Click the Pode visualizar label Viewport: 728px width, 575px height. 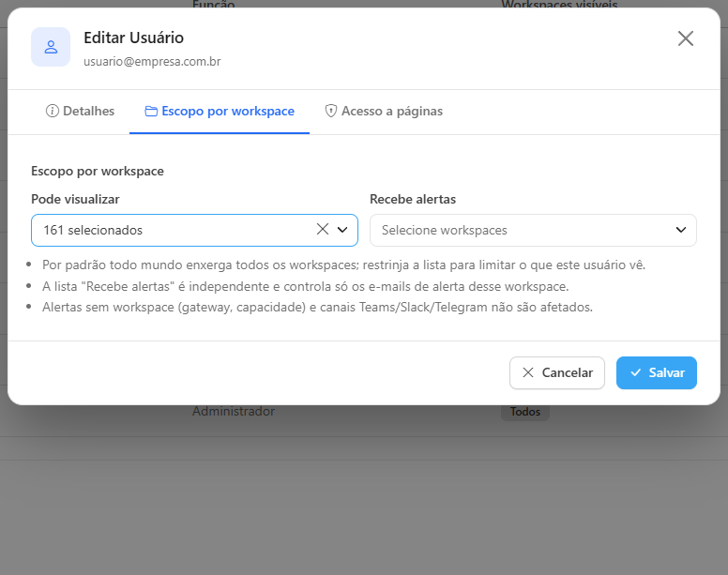(x=75, y=200)
